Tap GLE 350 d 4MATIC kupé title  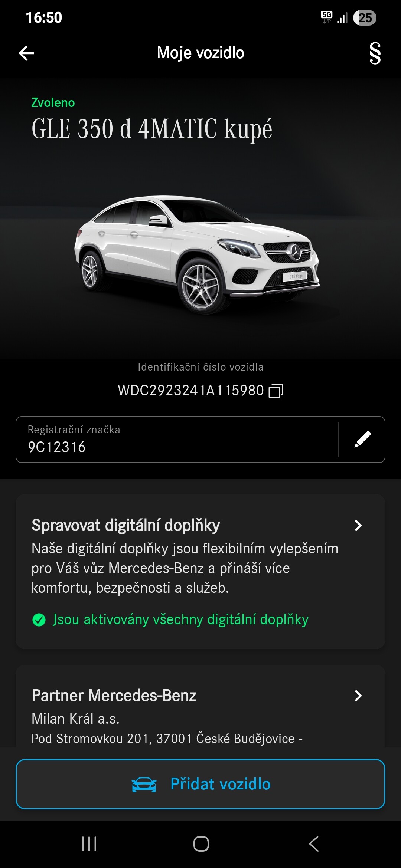tap(152, 129)
